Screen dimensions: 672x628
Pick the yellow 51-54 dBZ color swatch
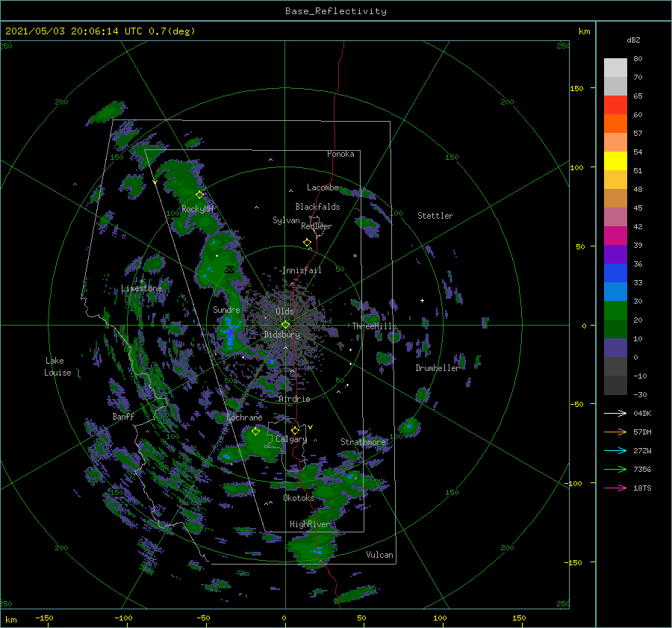615,161
